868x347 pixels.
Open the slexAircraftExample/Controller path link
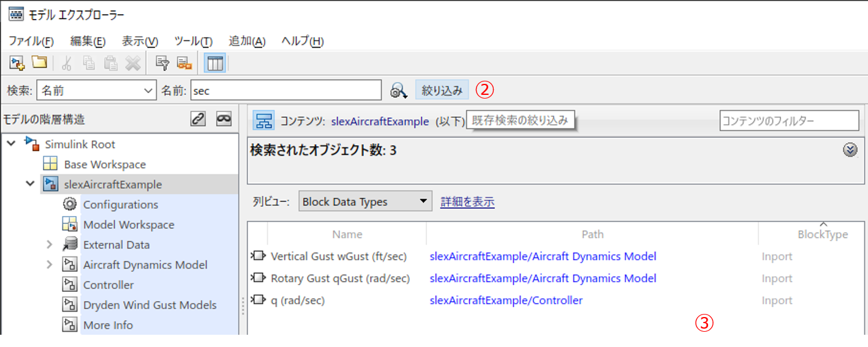[x=506, y=300]
